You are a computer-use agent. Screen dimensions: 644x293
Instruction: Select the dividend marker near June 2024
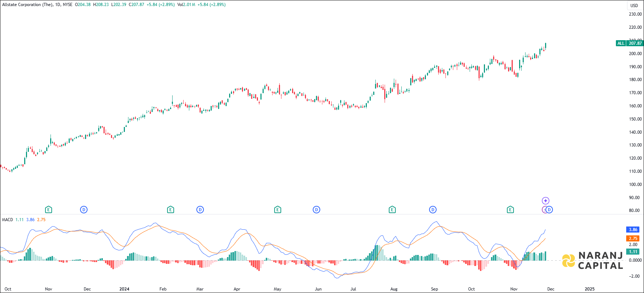pyautogui.click(x=316, y=210)
